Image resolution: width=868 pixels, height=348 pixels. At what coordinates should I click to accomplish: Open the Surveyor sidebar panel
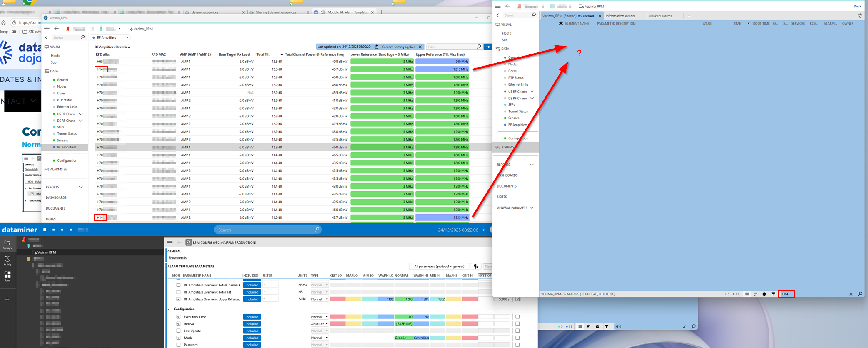point(7,244)
